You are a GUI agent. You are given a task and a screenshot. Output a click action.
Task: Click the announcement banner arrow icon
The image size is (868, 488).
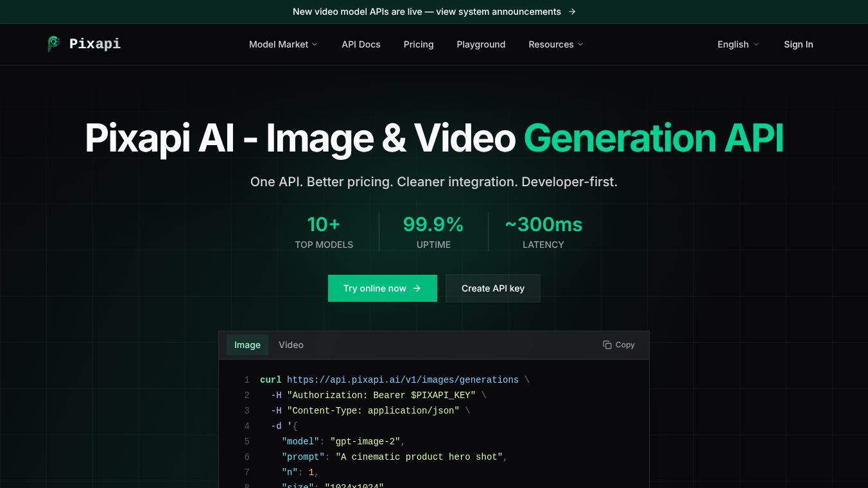572,12
